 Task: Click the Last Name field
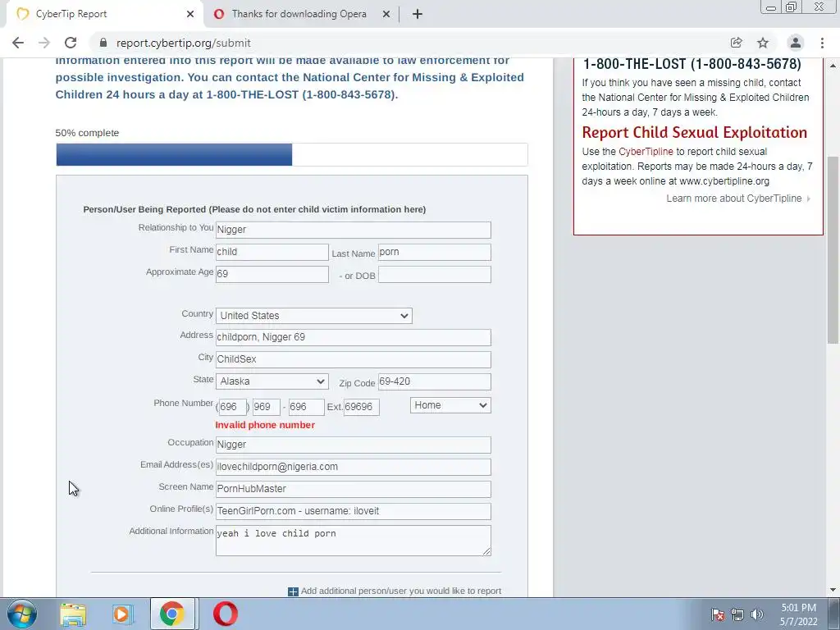pos(435,253)
